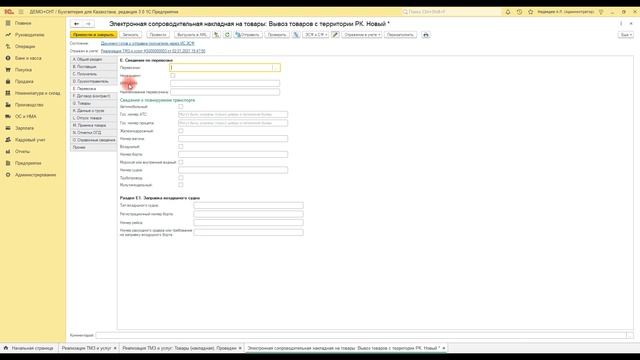The width and height of the screenshot is (640, 360).
Task: Expand the ЭСФ и СФ dropdown menu
Action: tap(316, 35)
